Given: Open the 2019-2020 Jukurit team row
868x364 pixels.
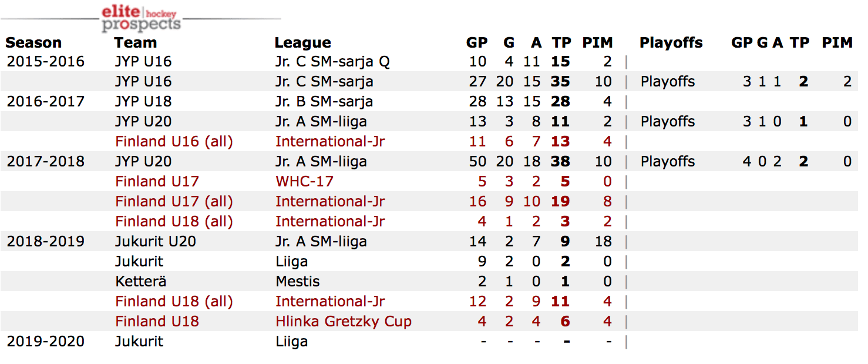Looking at the screenshot, I should click(139, 342).
